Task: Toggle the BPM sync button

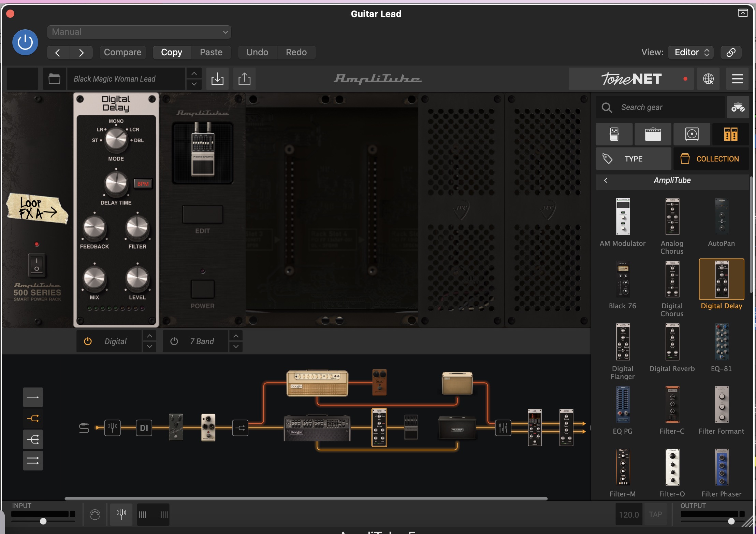Action: pos(143,184)
